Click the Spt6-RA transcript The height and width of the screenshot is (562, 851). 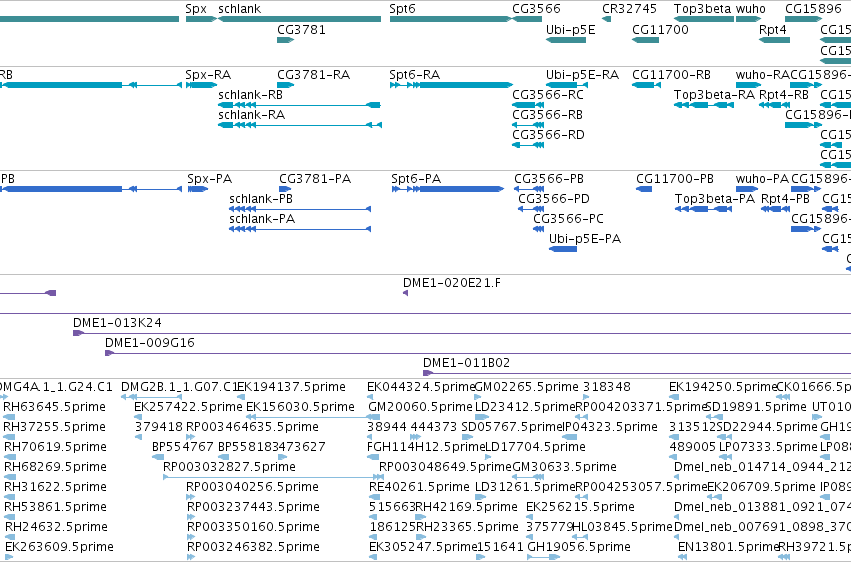(451, 85)
